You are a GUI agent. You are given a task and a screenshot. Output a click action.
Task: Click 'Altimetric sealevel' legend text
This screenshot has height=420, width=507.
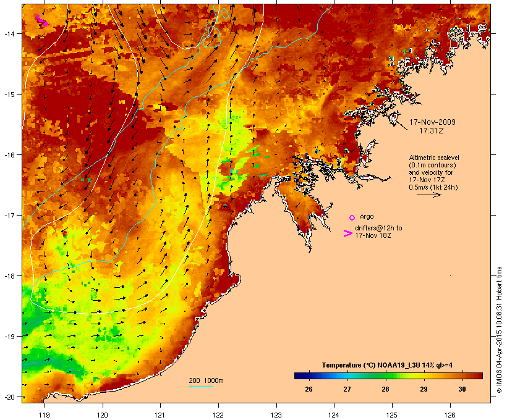click(x=434, y=157)
